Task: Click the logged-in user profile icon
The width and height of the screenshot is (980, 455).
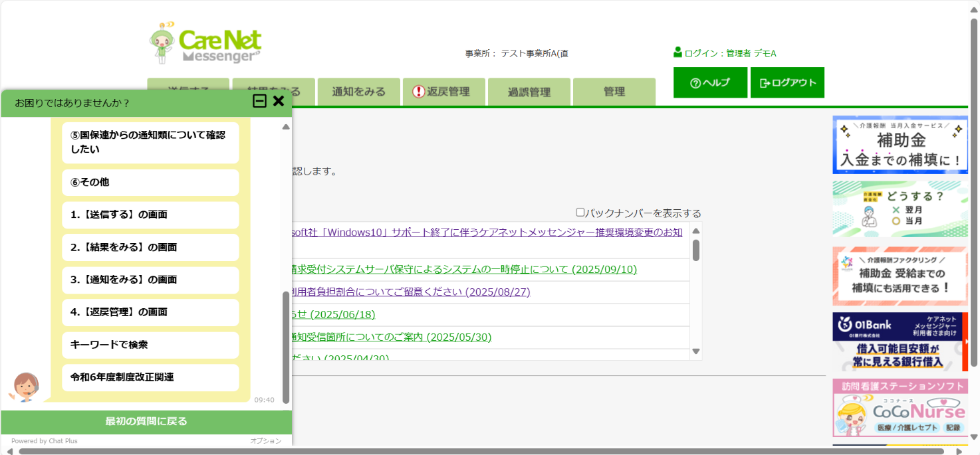Action: (677, 52)
